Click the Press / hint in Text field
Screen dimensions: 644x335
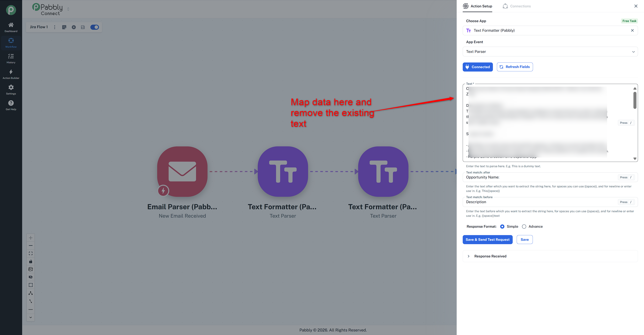click(x=626, y=123)
